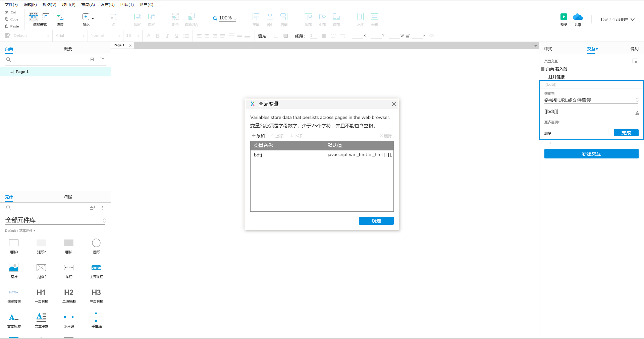Click the 组合 group icon

pos(175,17)
